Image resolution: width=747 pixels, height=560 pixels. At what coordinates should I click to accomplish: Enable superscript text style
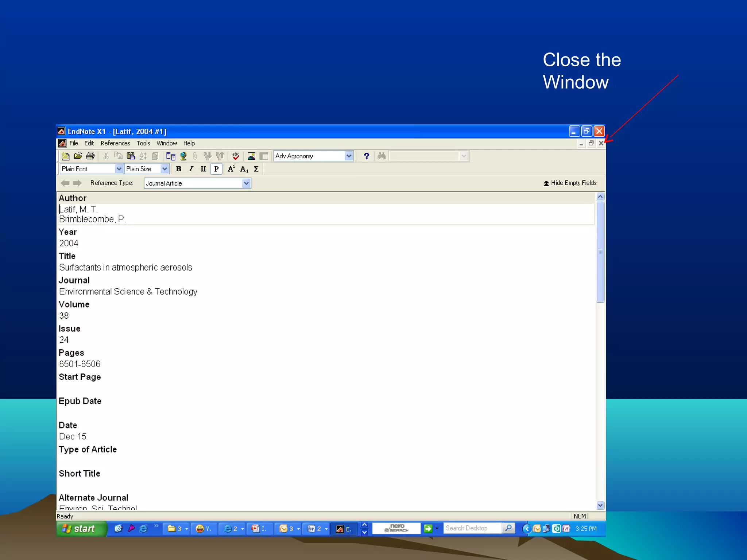tap(231, 169)
